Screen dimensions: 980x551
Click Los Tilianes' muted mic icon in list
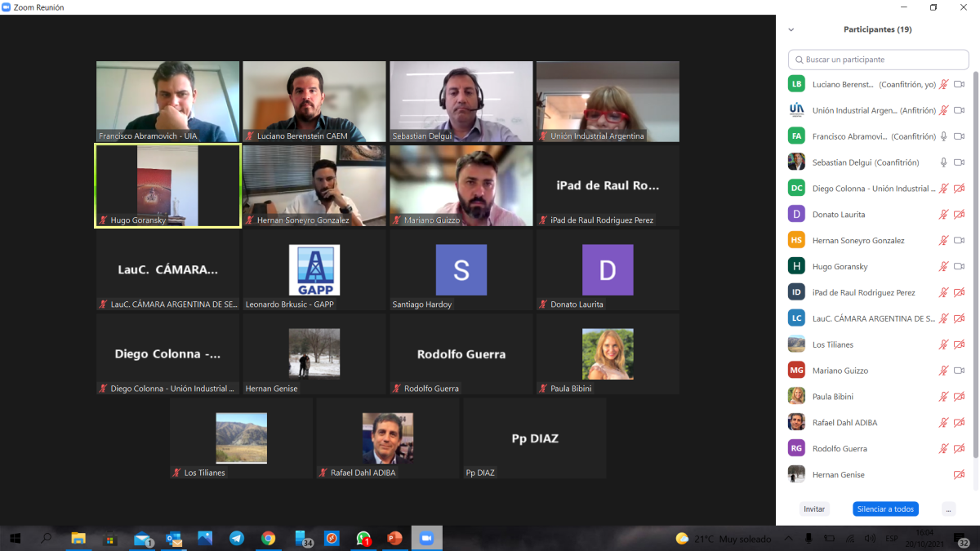click(x=943, y=344)
